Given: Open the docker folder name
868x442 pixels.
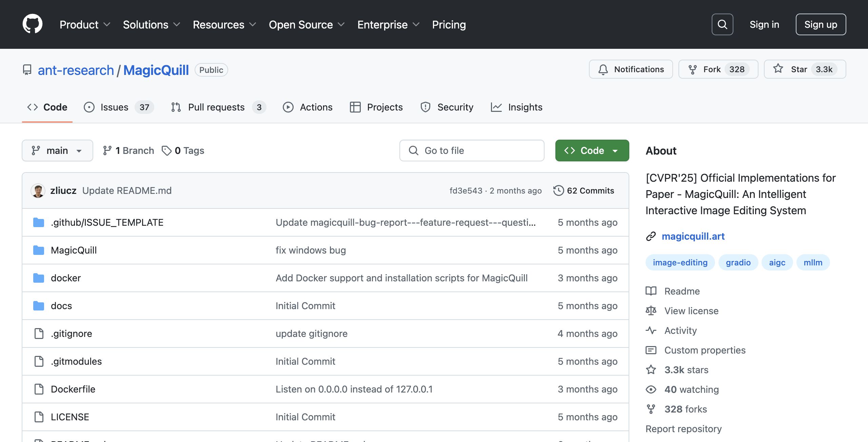Looking at the screenshot, I should pyautogui.click(x=66, y=278).
